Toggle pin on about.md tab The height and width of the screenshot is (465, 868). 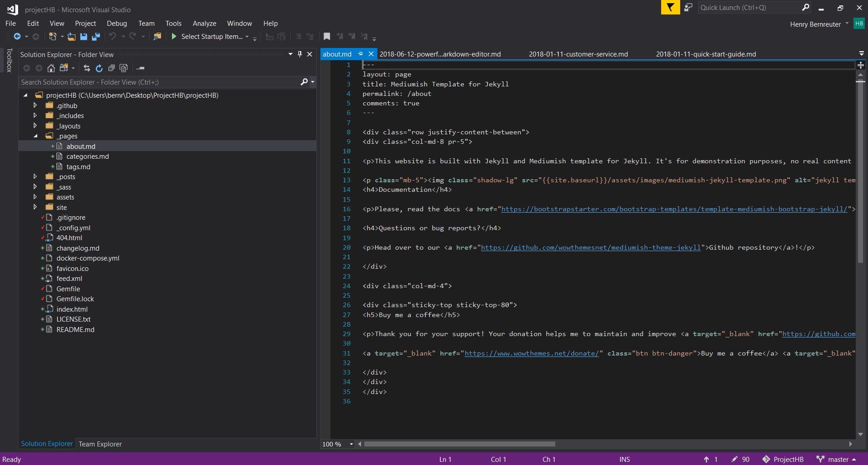click(361, 54)
